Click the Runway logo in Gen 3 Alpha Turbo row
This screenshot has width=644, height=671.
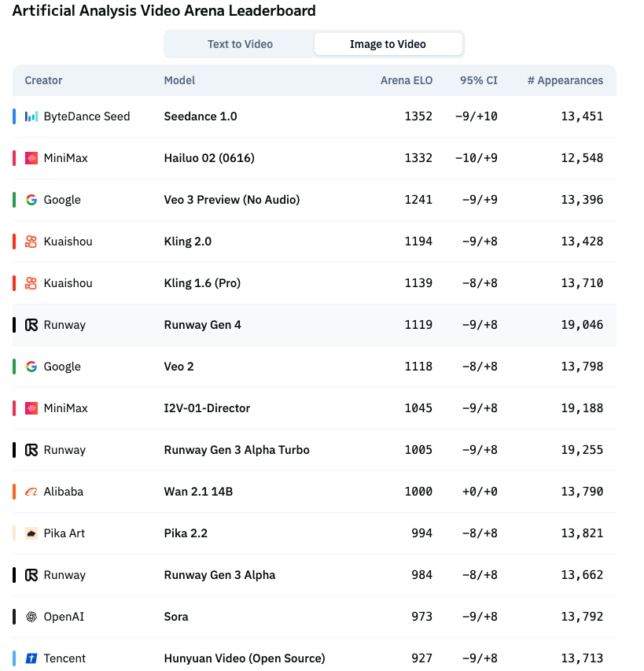click(31, 450)
